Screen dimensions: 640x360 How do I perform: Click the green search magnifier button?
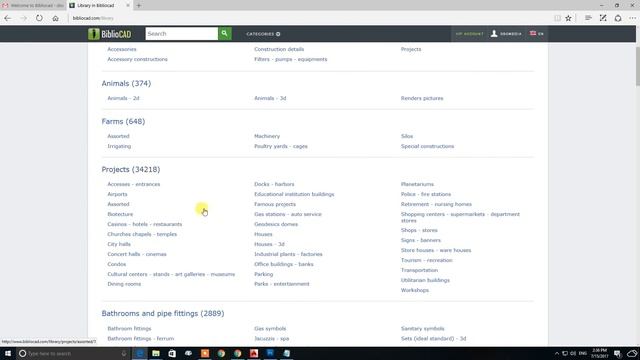pos(224,33)
